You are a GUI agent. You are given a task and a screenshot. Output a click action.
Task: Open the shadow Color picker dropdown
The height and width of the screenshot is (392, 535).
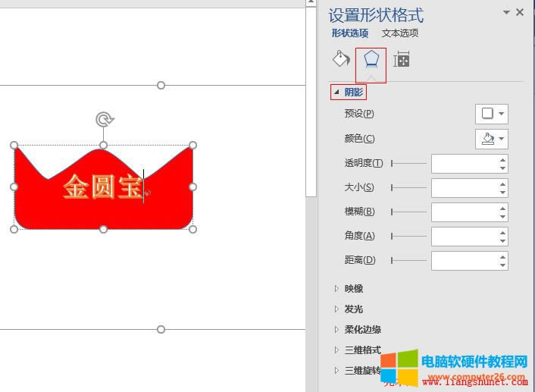491,139
